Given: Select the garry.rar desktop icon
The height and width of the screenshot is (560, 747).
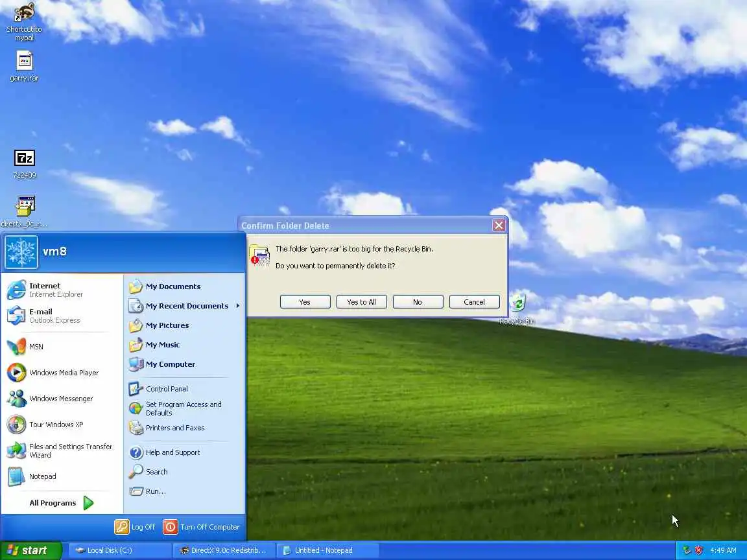Looking at the screenshot, I should 24,66.
